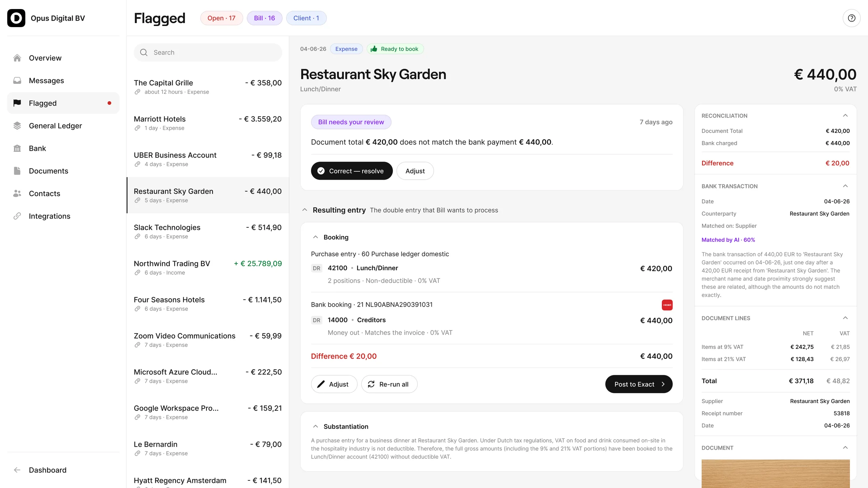This screenshot has width=868, height=488.
Task: Click the General Ledger layers icon
Action: pyautogui.click(x=17, y=125)
